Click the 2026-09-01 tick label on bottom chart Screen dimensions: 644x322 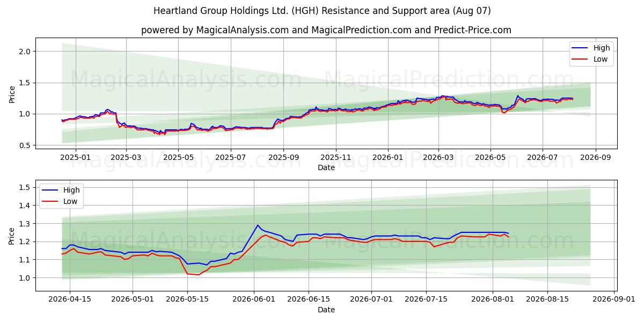point(614,299)
